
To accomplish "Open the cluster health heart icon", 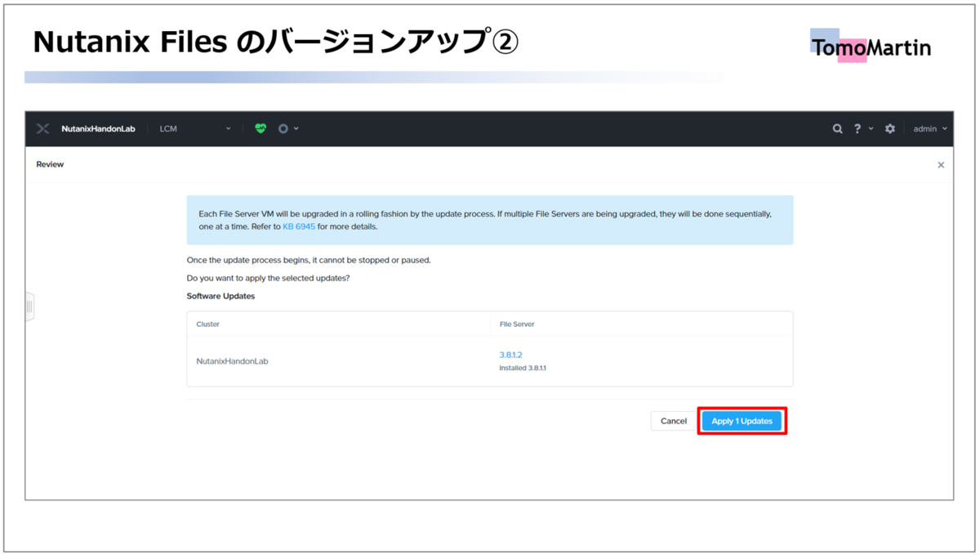I will click(x=261, y=128).
